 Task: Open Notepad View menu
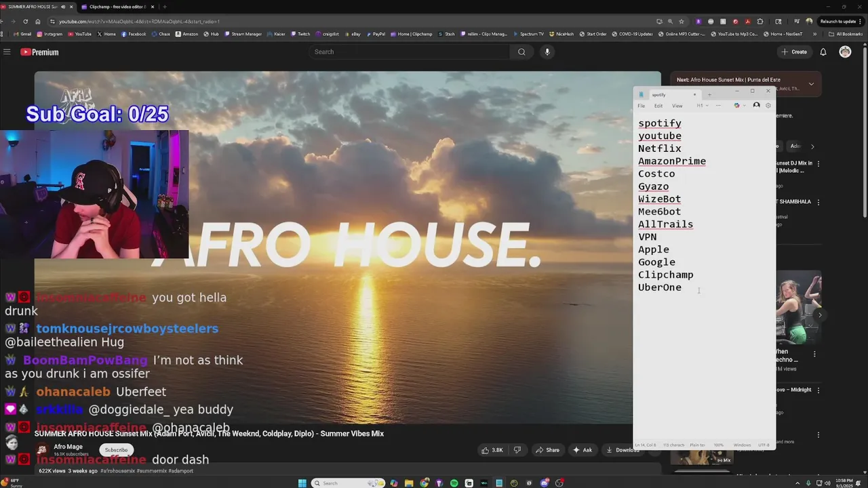(x=677, y=106)
